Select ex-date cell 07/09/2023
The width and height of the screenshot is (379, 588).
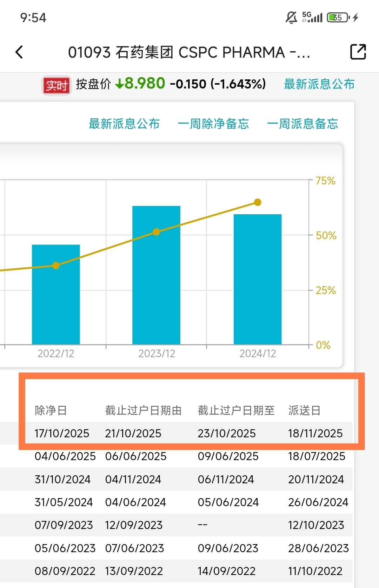(64, 525)
